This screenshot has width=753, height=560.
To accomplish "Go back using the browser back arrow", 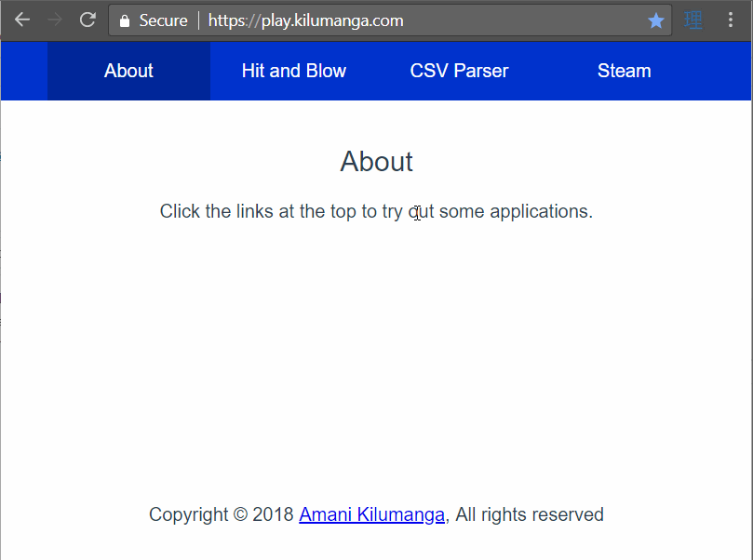I will click(x=22, y=20).
